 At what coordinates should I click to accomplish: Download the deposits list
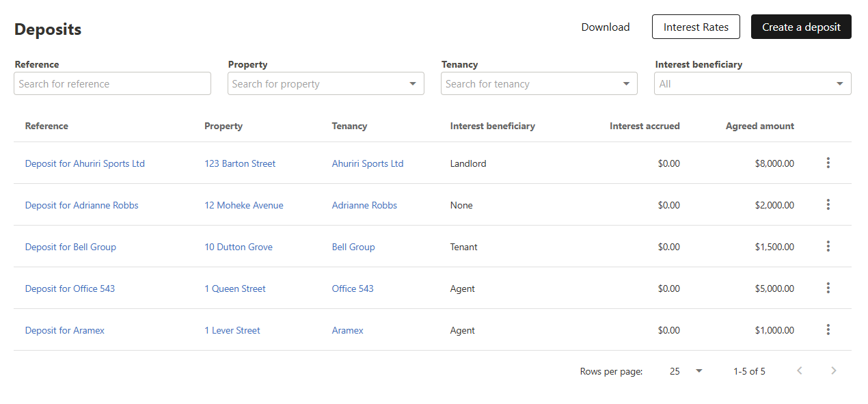tap(606, 27)
